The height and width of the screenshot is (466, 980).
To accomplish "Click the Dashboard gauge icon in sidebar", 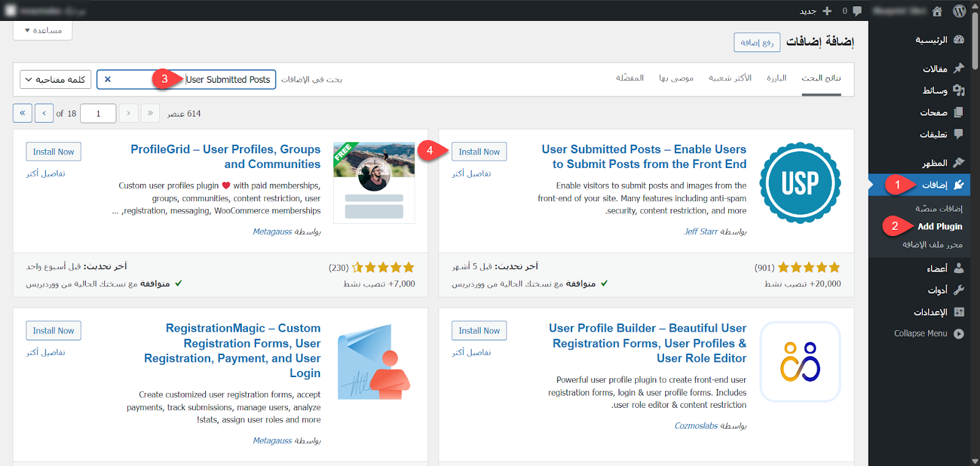I will pyautogui.click(x=959, y=40).
